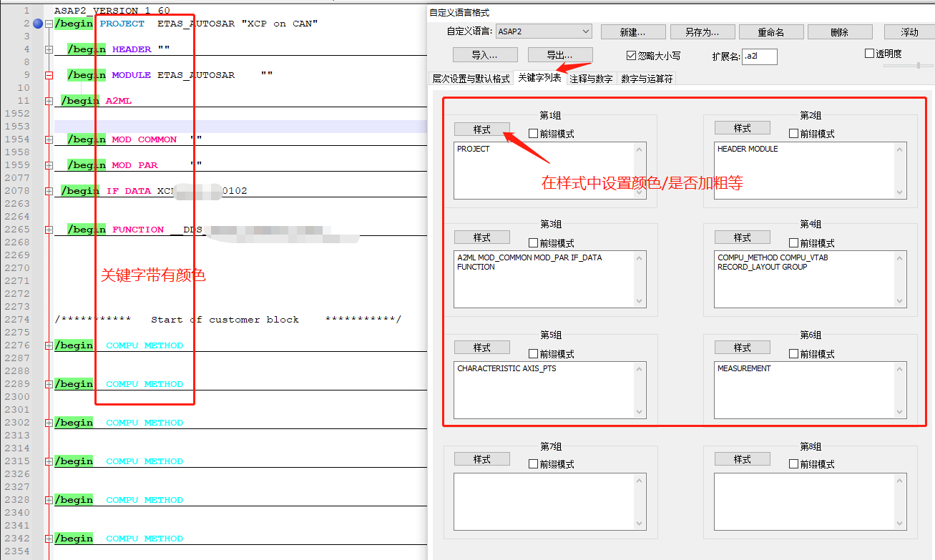Check 前缀模式 for 第7组
The width and height of the screenshot is (935, 560).
(x=534, y=463)
